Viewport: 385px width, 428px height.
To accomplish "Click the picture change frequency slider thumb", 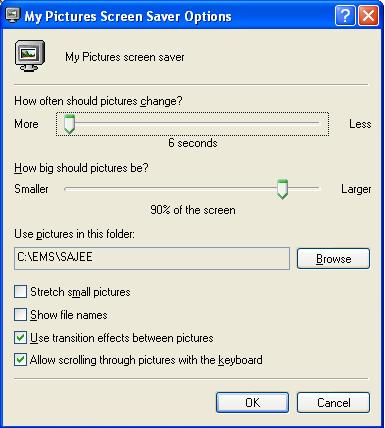I will (x=69, y=124).
